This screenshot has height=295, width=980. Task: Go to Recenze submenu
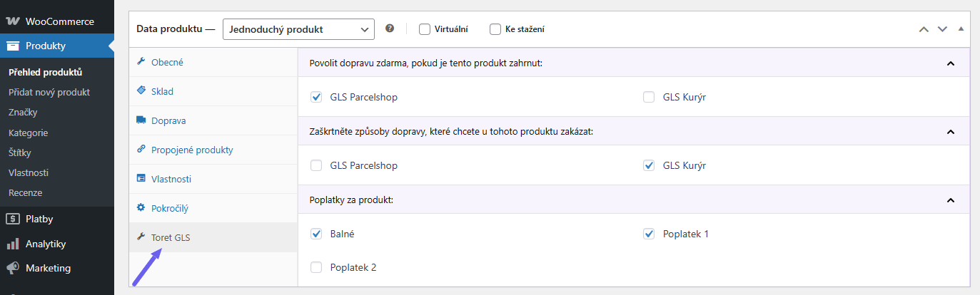[26, 192]
